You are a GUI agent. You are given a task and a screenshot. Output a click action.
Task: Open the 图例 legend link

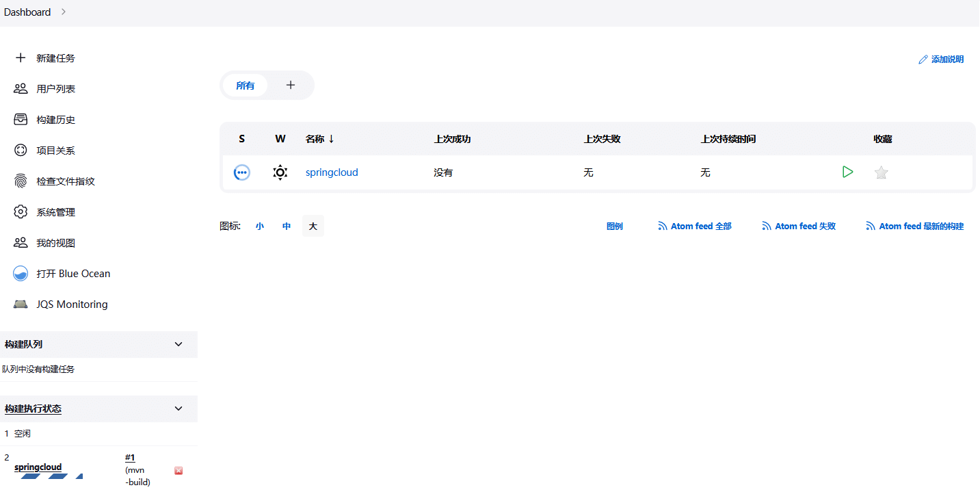coord(615,226)
